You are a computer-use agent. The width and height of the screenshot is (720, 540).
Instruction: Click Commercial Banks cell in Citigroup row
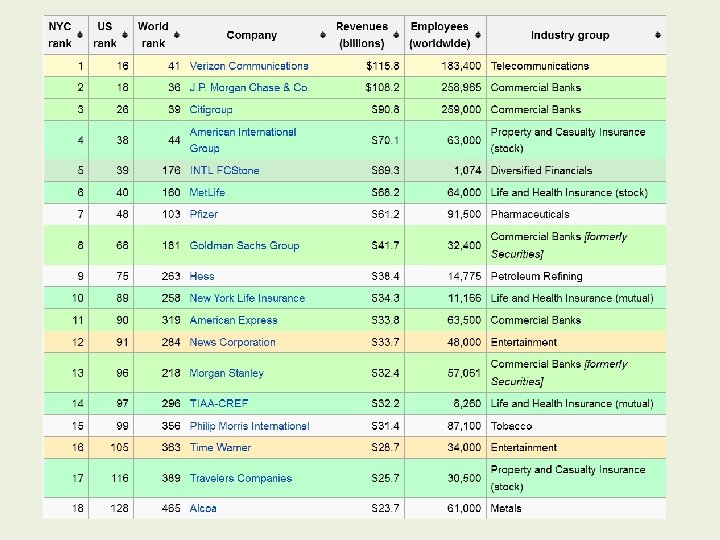(x=535, y=110)
